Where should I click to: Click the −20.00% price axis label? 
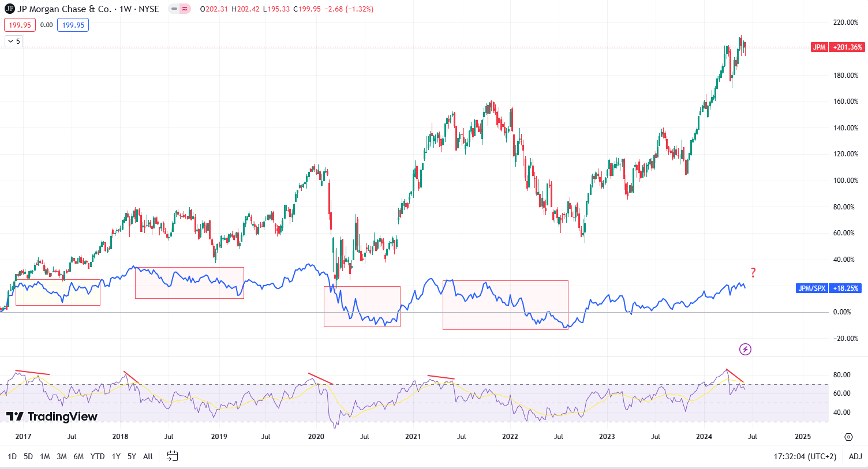844,339
